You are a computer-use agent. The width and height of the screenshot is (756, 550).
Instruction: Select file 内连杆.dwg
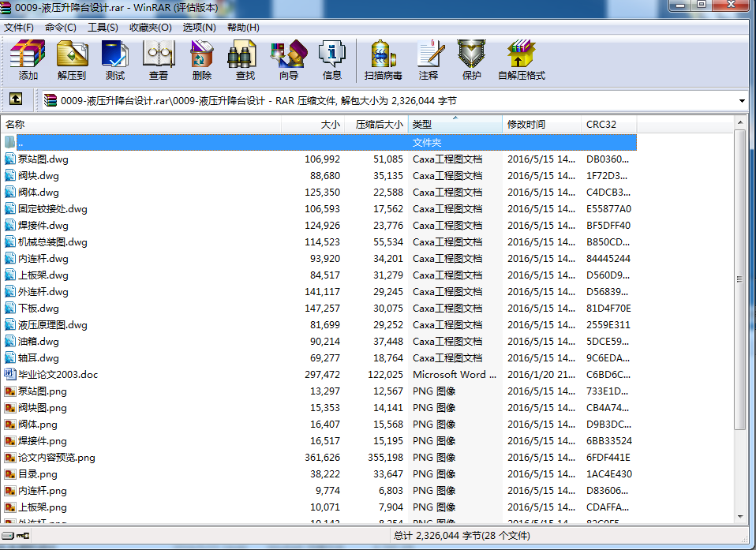[43, 258]
